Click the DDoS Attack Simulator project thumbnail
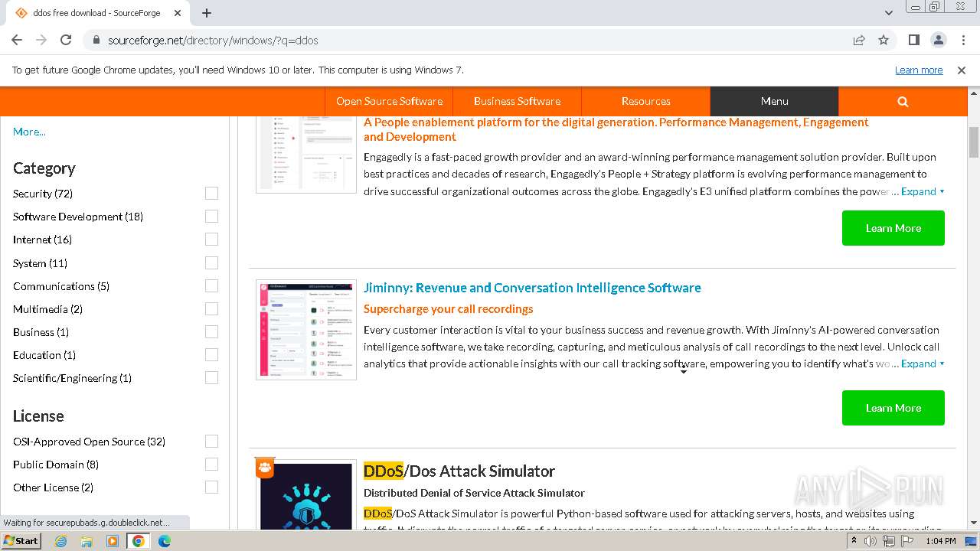This screenshot has width=980, height=551. coord(306,497)
